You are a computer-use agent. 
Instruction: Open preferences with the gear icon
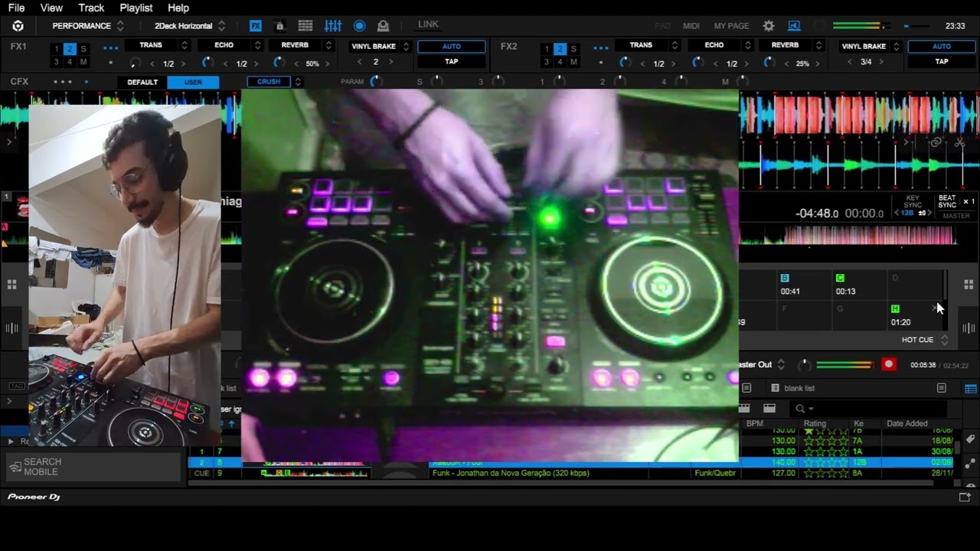(x=769, y=26)
